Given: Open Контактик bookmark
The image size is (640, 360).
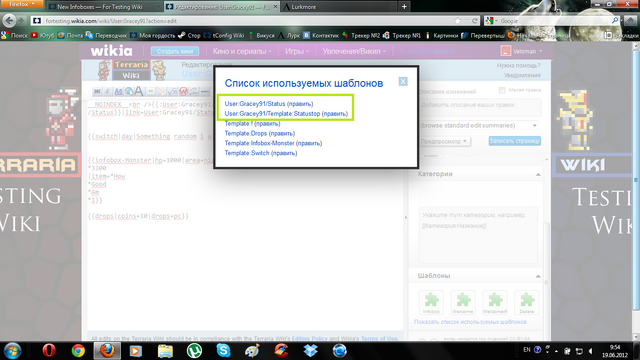Looking at the screenshot, I should (x=321, y=36).
